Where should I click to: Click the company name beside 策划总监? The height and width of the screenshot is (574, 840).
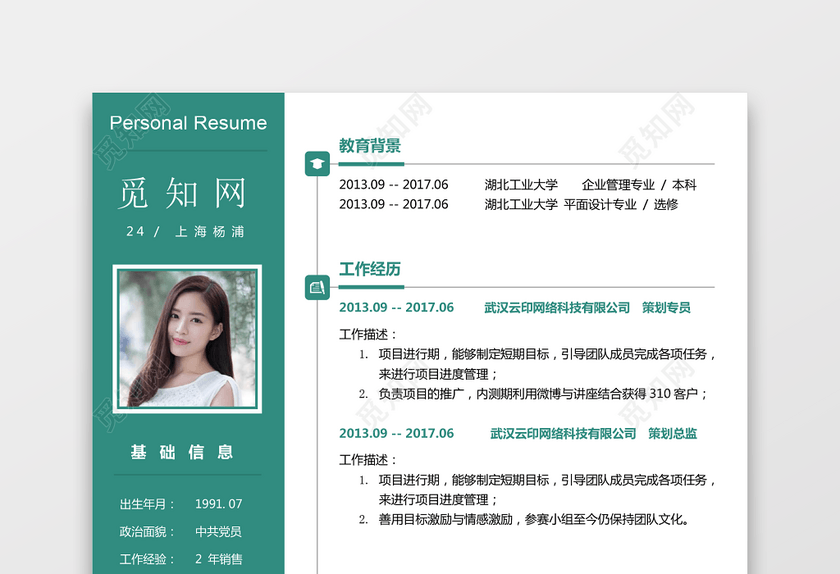563,434
